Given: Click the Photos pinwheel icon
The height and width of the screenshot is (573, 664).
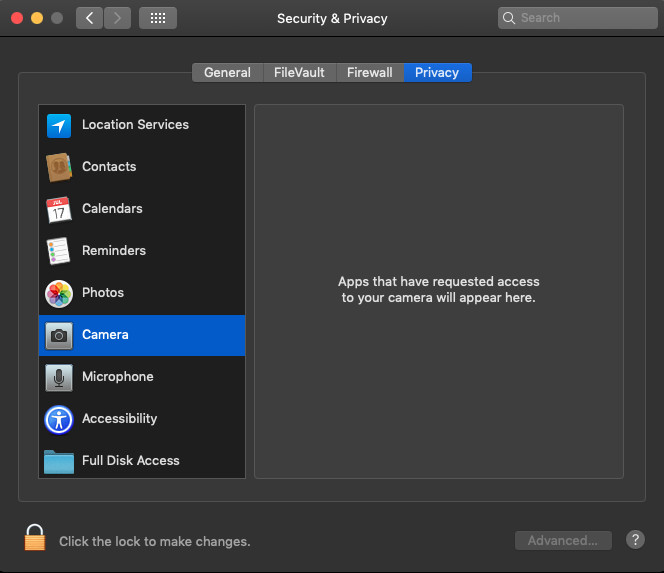Looking at the screenshot, I should pyautogui.click(x=59, y=293).
